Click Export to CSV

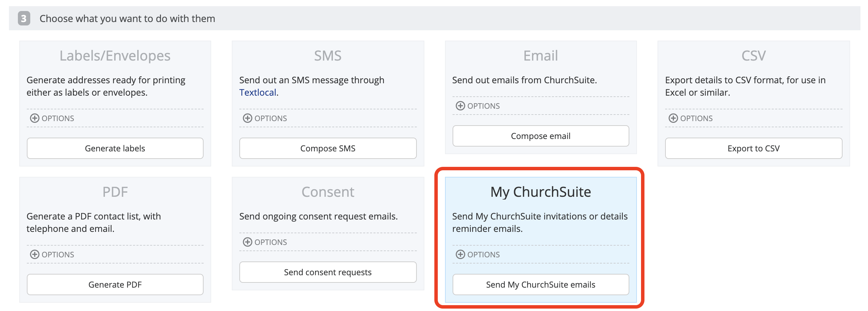tap(753, 148)
